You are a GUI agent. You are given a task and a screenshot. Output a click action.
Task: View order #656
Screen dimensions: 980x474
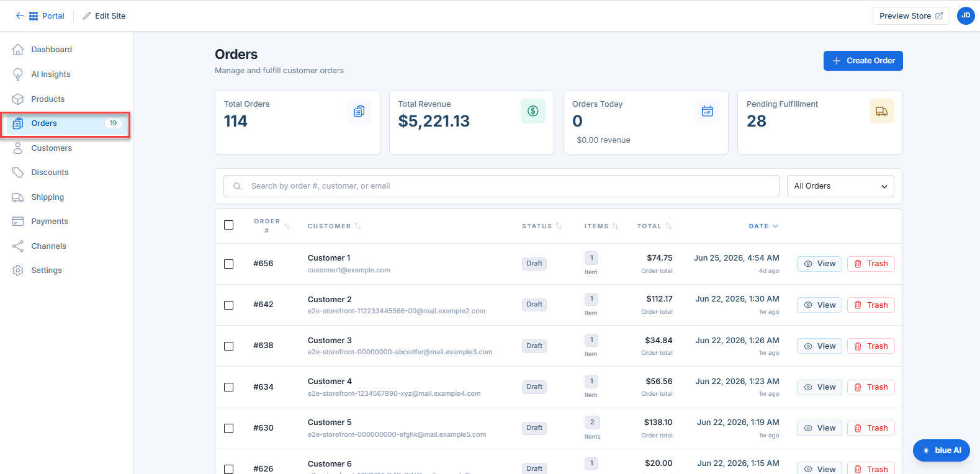click(819, 264)
